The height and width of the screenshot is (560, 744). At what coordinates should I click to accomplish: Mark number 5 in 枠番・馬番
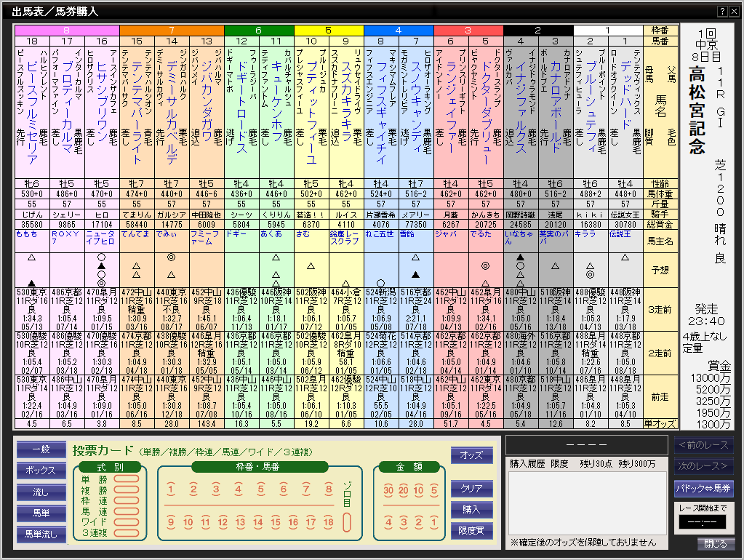click(x=261, y=489)
